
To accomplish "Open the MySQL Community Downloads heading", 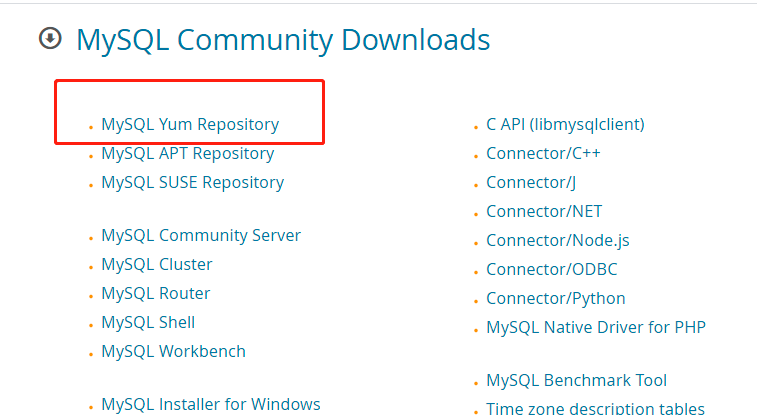I will point(283,40).
